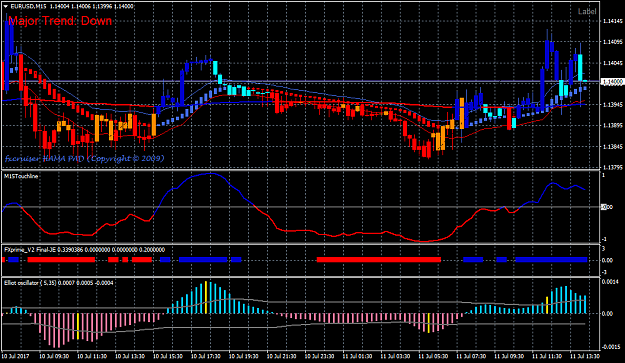Click the '11 Jul 07:30' time label
The height and width of the screenshot is (363, 625).
pyautogui.click(x=471, y=356)
